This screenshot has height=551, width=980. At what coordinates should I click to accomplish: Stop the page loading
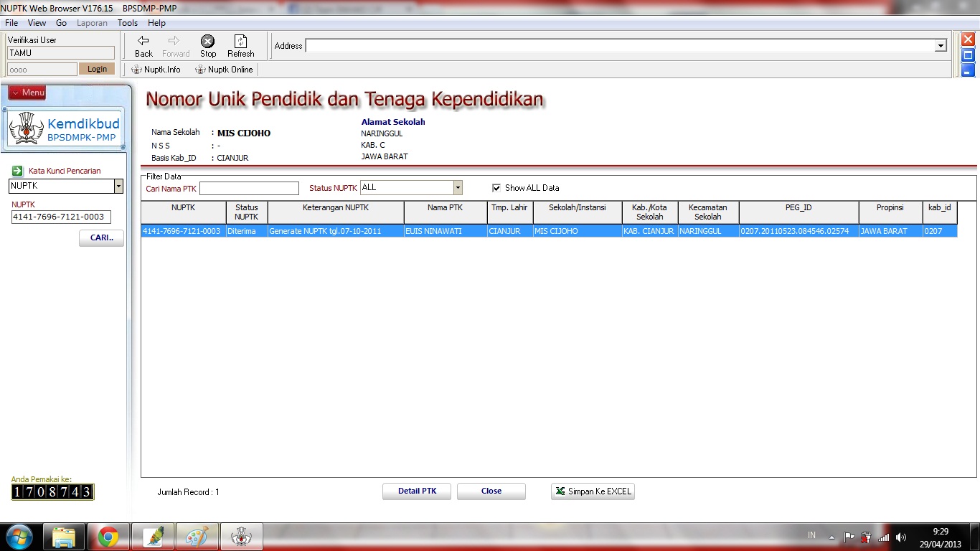click(208, 47)
